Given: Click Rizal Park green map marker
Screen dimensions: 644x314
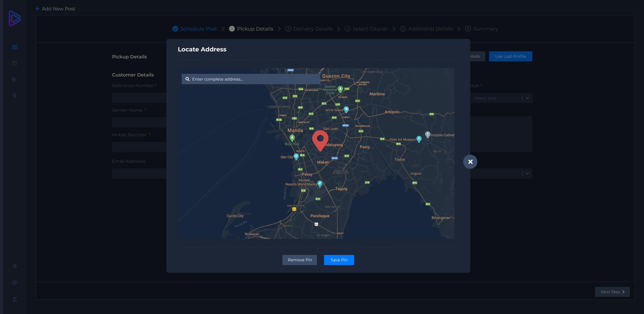Looking at the screenshot, I should [x=292, y=138].
